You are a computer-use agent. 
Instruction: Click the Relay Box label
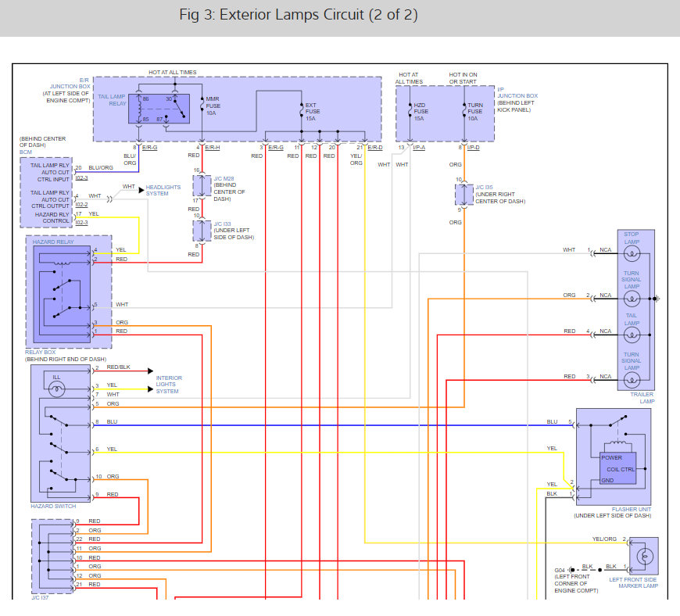point(40,353)
